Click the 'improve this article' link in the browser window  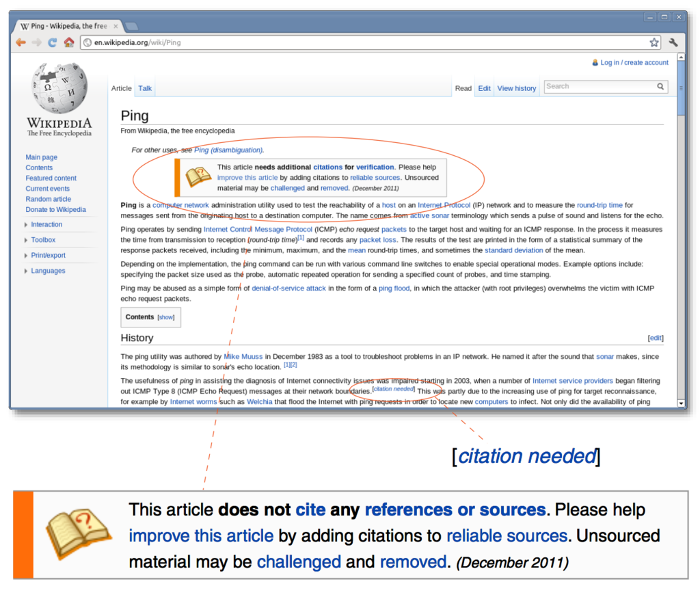click(247, 177)
